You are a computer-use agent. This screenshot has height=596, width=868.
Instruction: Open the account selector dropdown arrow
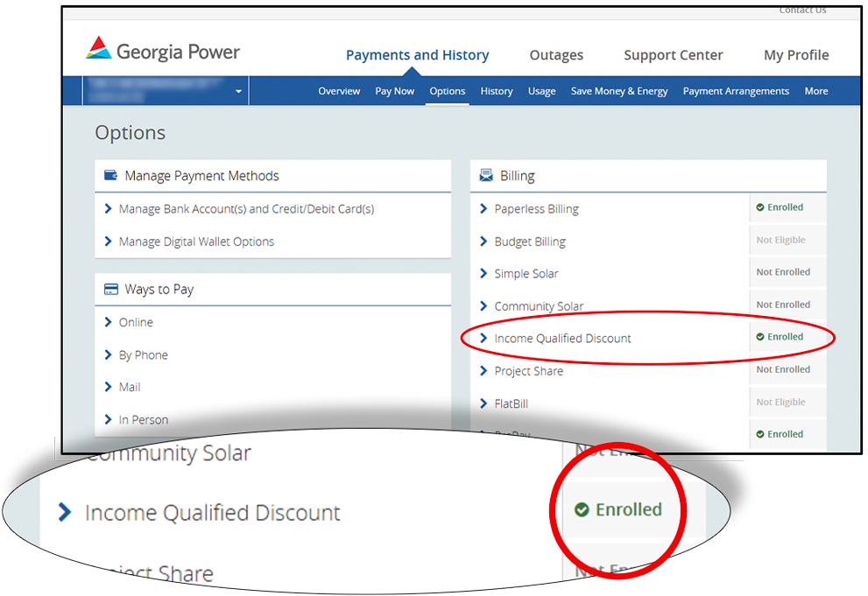pyautogui.click(x=238, y=92)
